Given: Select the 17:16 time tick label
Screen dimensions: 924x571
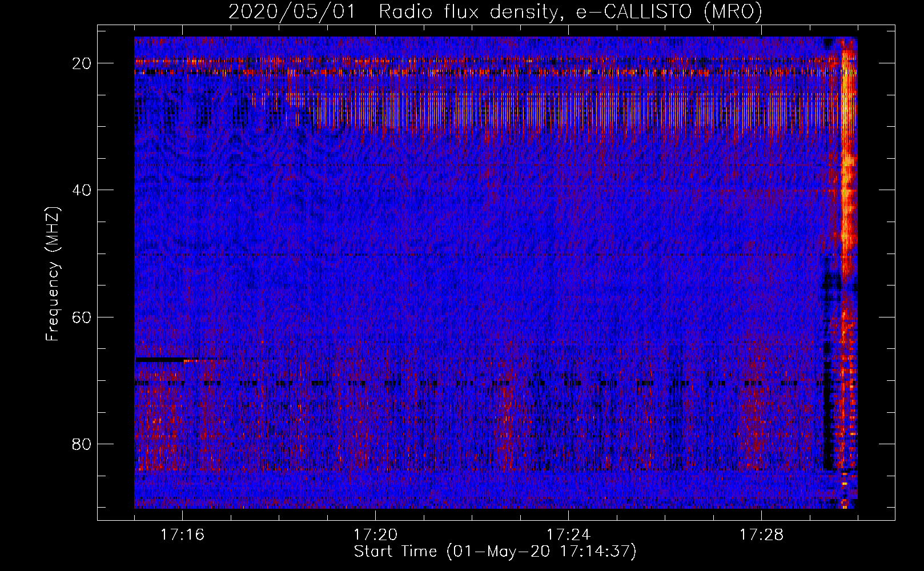Looking at the screenshot, I should tap(182, 535).
